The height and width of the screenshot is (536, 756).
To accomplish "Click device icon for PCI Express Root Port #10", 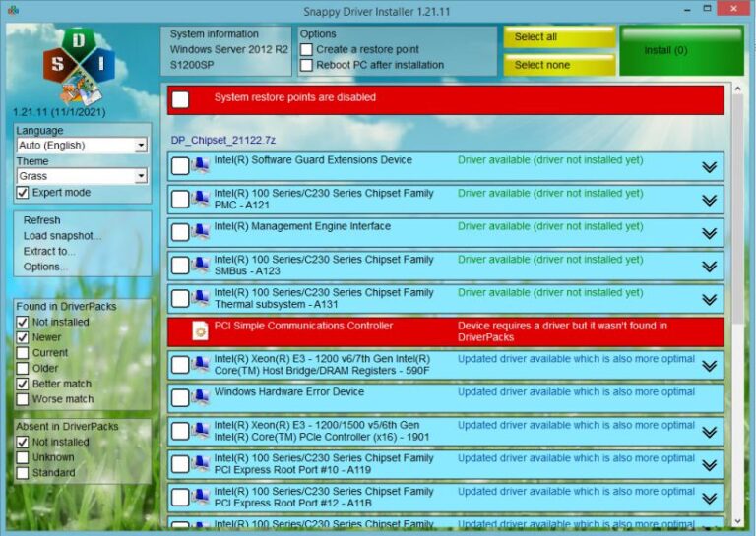I will [x=200, y=465].
